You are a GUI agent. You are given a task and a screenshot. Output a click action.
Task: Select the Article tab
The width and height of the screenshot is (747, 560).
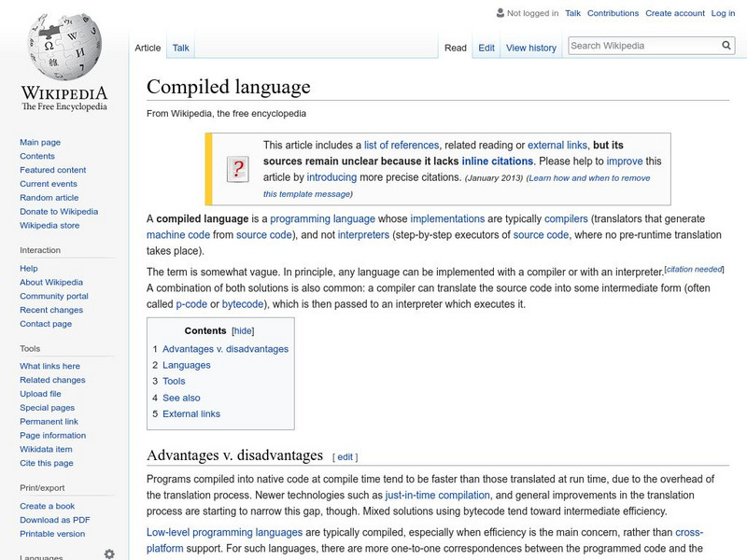(148, 48)
